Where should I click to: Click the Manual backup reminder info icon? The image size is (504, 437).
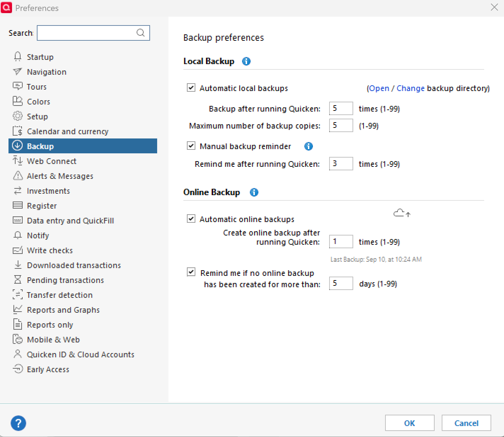click(309, 146)
